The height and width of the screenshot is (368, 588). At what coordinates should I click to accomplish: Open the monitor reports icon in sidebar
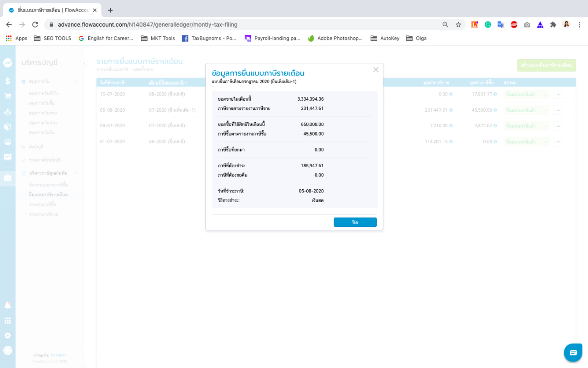[8, 157]
